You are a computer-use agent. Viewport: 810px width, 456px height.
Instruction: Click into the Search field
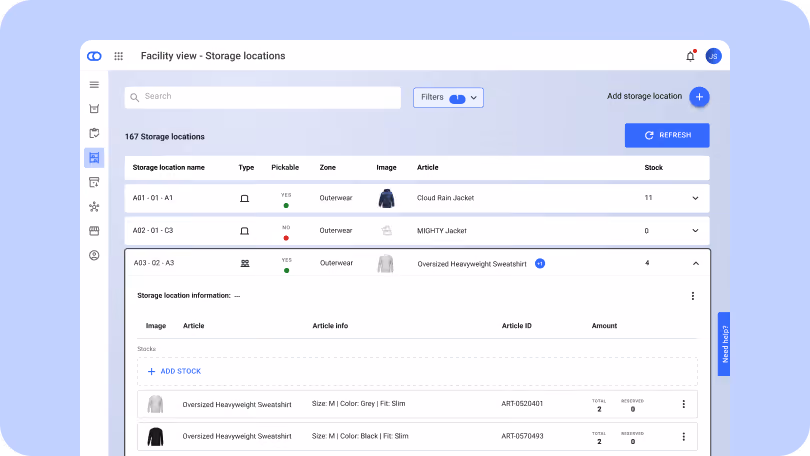(x=262, y=97)
